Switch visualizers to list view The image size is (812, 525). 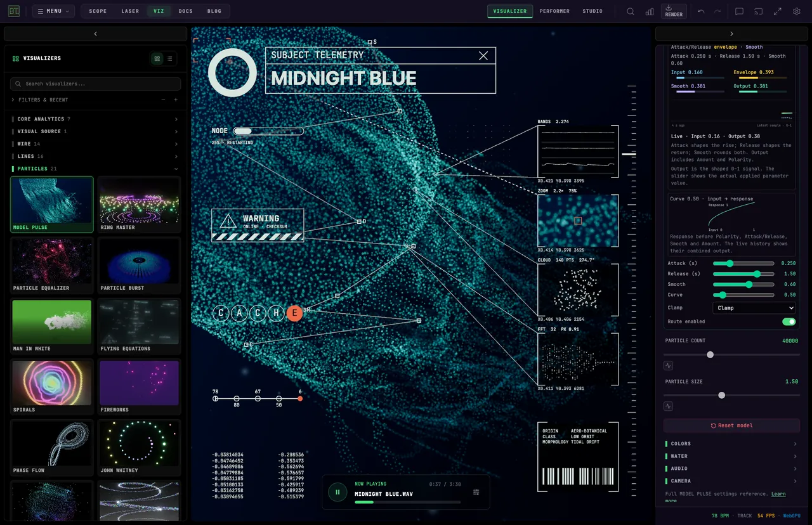170,58
